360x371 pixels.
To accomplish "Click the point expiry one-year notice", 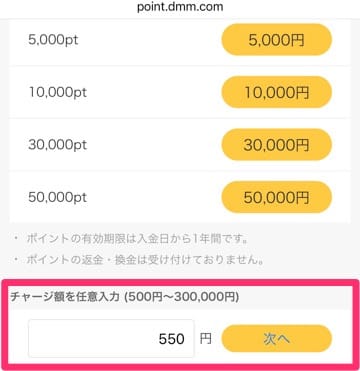I will (137, 239).
